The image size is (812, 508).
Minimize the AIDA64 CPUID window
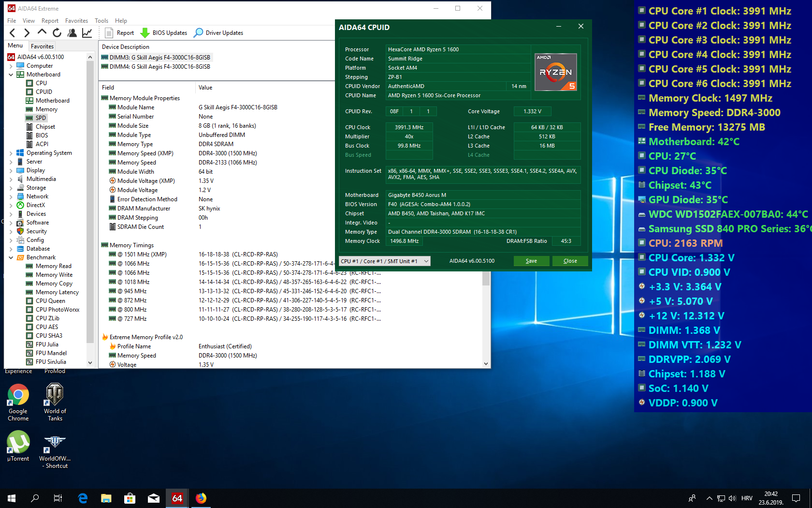[559, 27]
